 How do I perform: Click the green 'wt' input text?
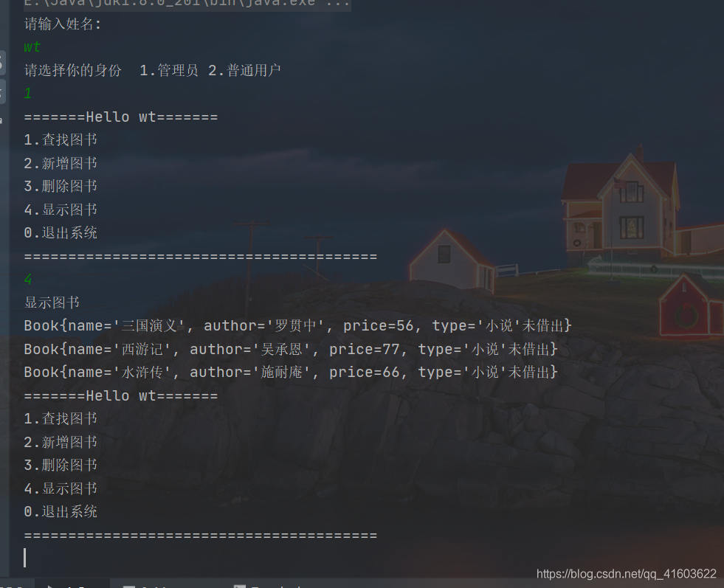point(32,47)
